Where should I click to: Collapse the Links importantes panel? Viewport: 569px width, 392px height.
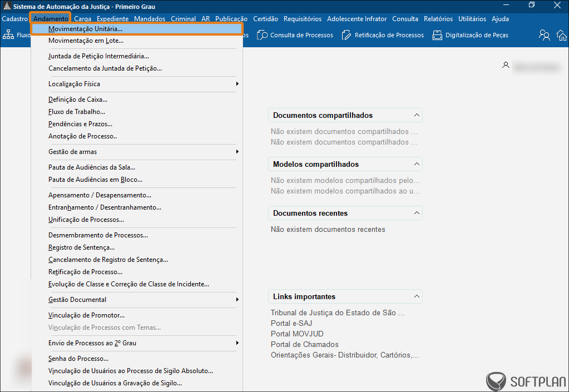click(417, 296)
